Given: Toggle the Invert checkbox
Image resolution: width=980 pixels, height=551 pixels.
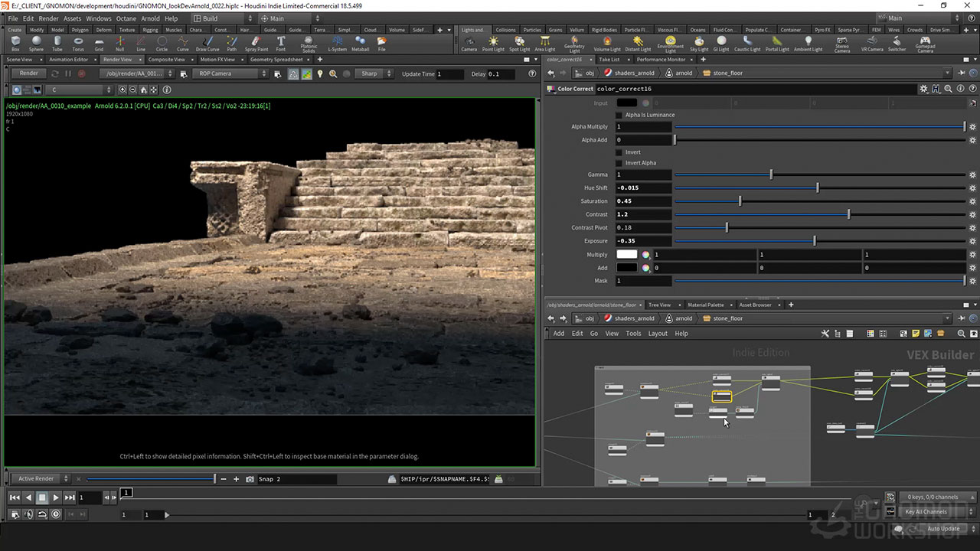Looking at the screenshot, I should (x=619, y=152).
